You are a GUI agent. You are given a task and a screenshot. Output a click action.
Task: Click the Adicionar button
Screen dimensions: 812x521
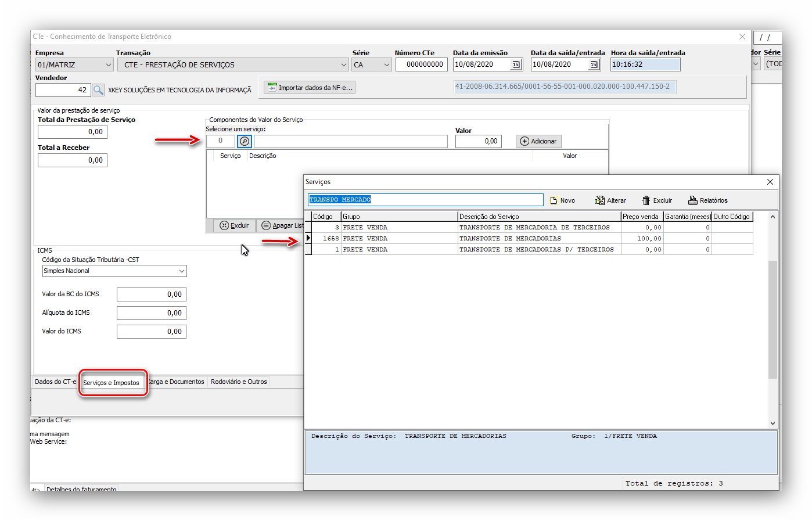[538, 141]
